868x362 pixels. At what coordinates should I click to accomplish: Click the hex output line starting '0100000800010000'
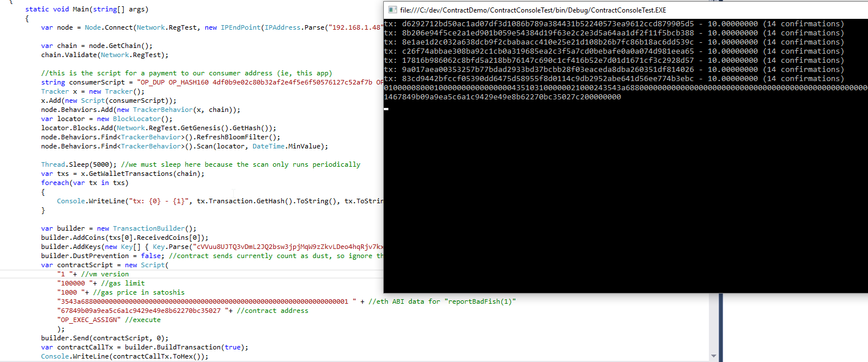626,88
